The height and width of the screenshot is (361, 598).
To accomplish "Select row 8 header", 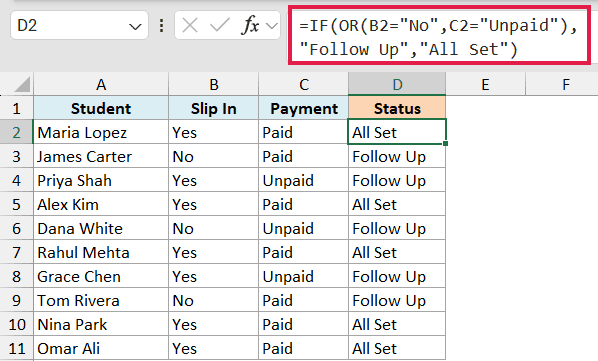I will tap(16, 276).
